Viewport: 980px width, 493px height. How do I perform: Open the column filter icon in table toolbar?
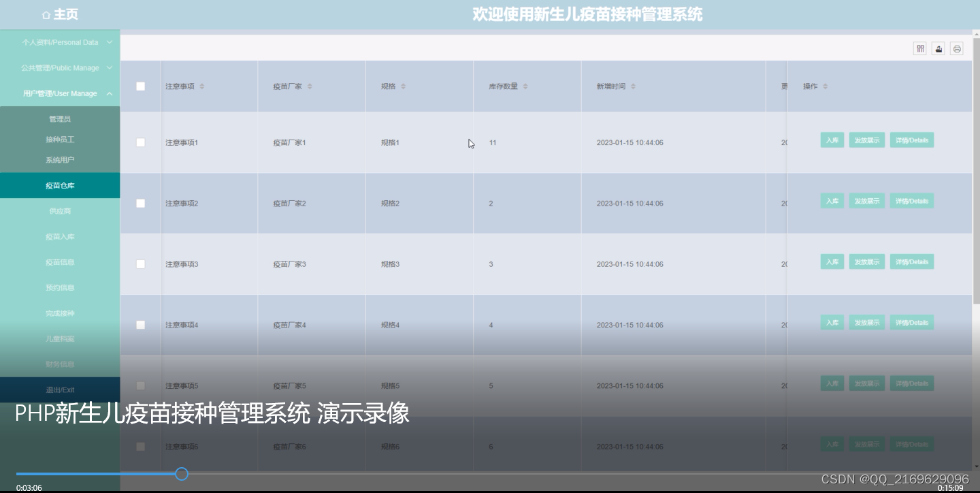coord(920,48)
